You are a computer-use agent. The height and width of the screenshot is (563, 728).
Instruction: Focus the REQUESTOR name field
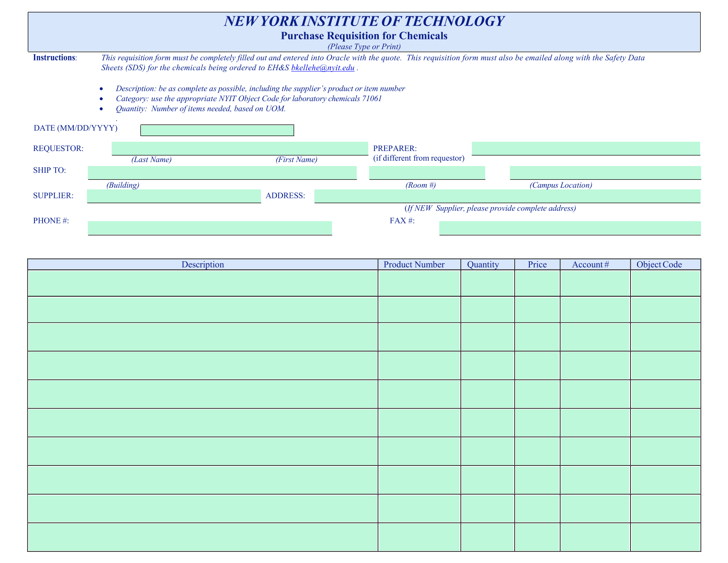[240, 148]
